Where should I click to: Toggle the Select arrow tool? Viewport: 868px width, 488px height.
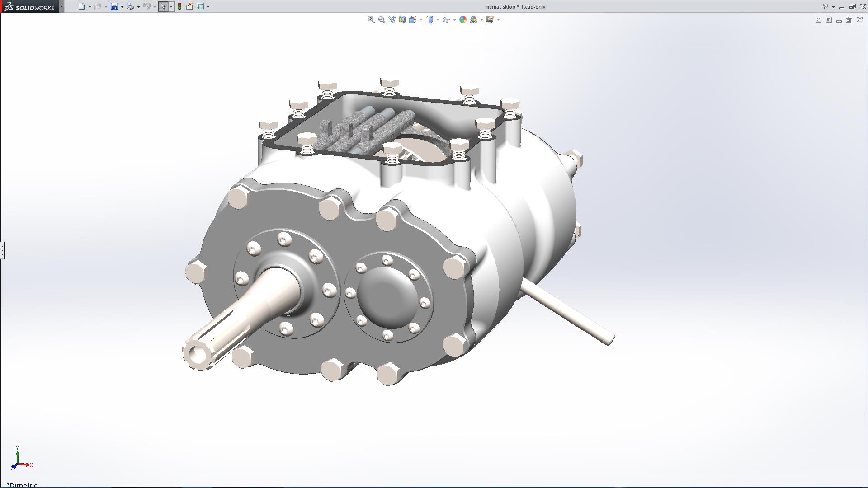coord(163,6)
